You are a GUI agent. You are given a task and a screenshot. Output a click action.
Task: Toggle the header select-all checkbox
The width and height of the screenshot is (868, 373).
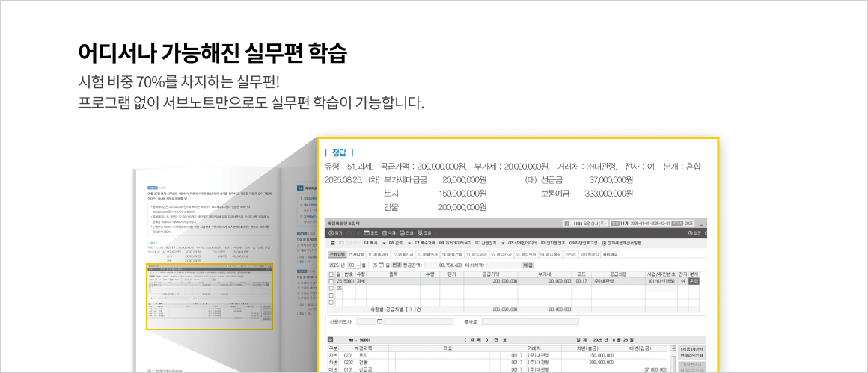coord(331,274)
